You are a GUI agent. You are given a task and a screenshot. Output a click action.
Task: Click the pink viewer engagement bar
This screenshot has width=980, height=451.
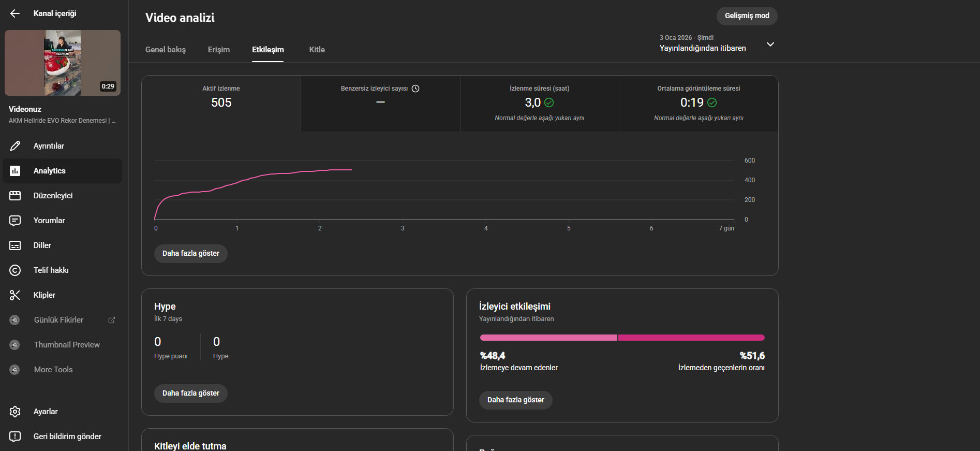(x=622, y=338)
